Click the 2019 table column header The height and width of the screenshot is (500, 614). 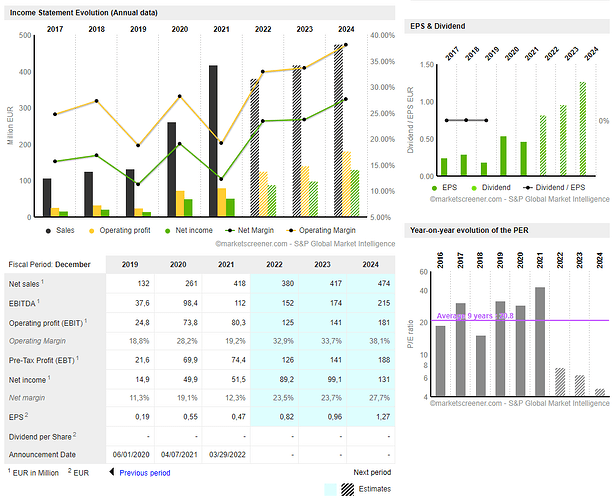[130, 265]
